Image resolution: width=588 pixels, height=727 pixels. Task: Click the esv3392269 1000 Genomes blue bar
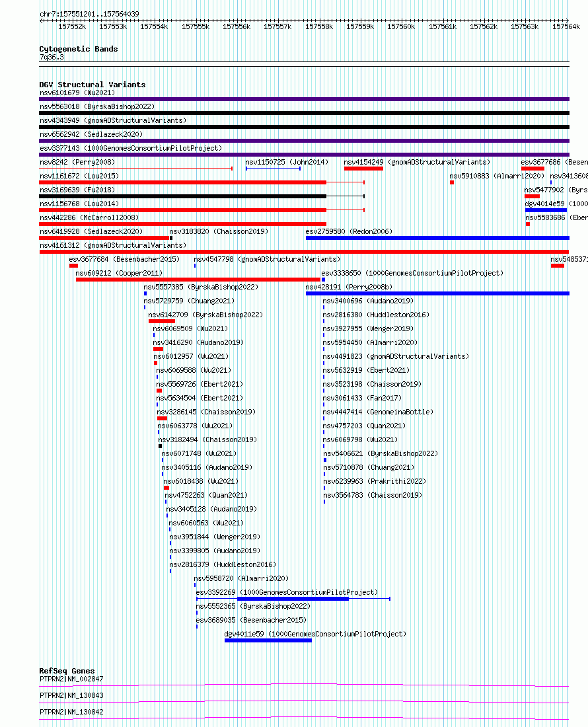point(293,600)
